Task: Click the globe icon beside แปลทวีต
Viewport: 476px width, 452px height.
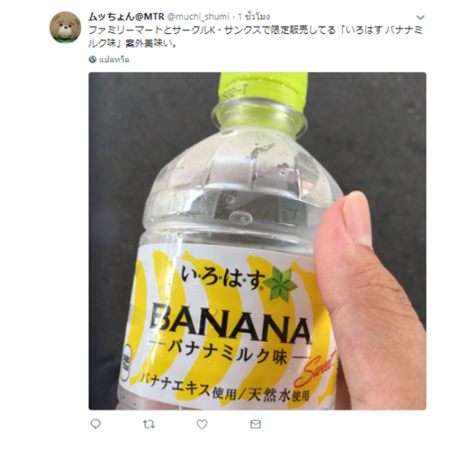Action: (x=93, y=60)
